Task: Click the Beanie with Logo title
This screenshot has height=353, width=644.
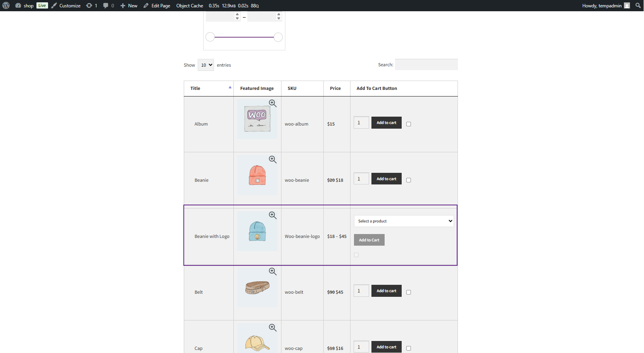Action: point(212,236)
